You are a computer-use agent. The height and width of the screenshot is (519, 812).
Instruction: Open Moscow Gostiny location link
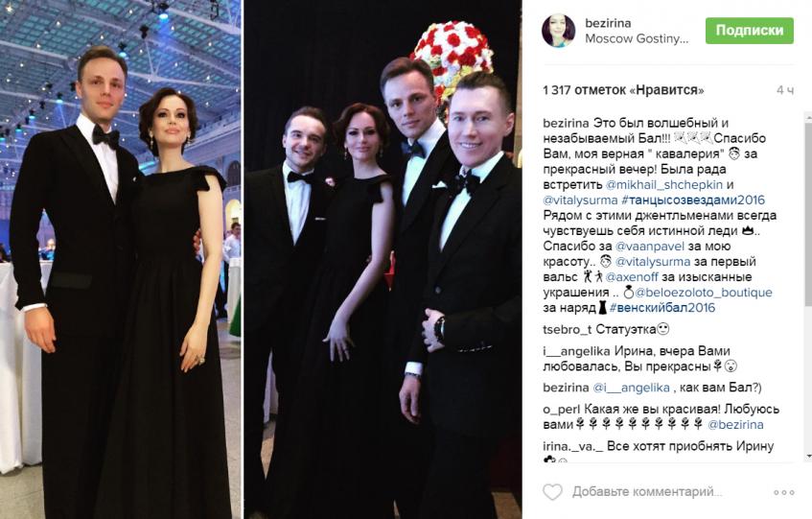[x=637, y=38]
